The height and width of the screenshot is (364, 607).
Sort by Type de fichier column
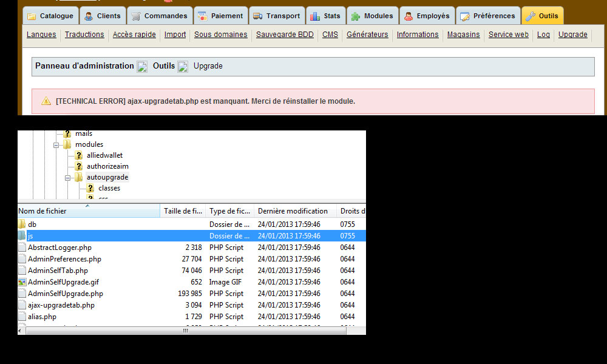pos(230,211)
